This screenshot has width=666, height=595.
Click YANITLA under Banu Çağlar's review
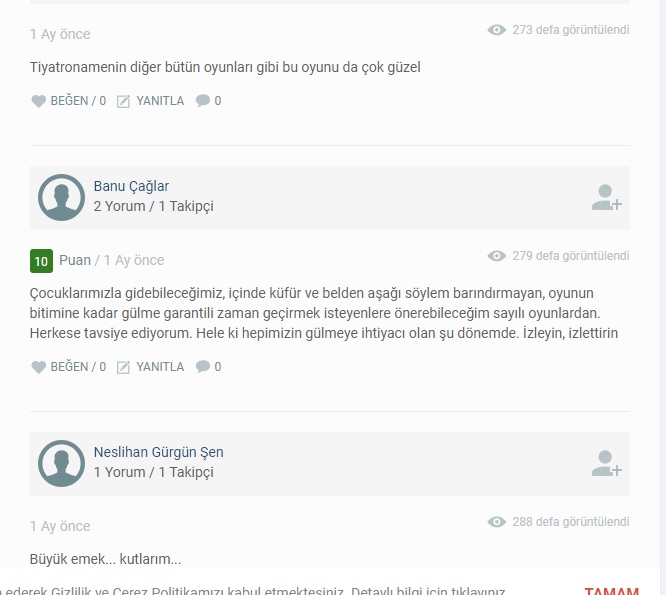pyautogui.click(x=160, y=367)
